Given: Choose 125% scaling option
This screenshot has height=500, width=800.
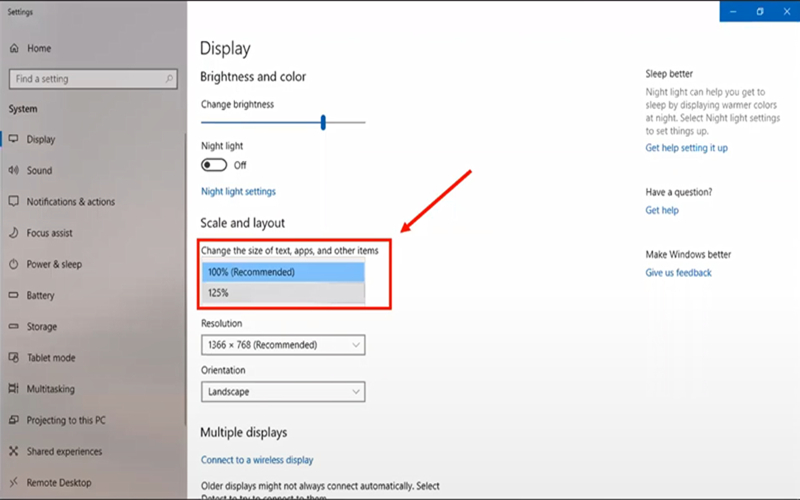Looking at the screenshot, I should [x=283, y=293].
